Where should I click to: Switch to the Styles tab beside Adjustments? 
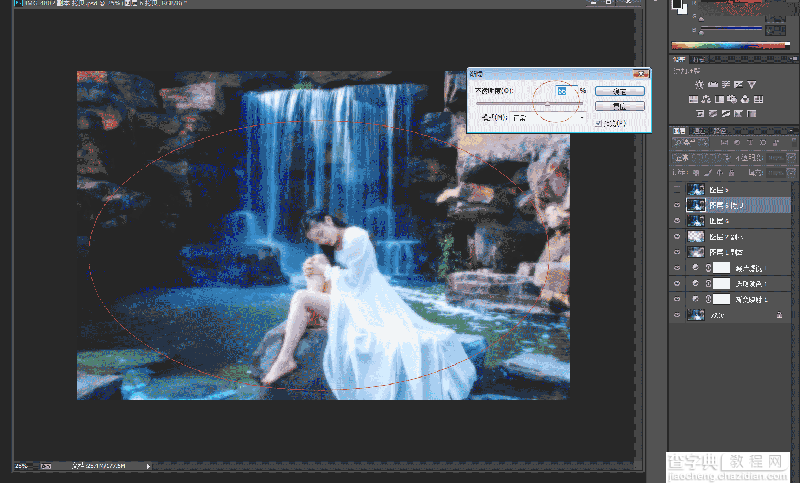(x=699, y=59)
